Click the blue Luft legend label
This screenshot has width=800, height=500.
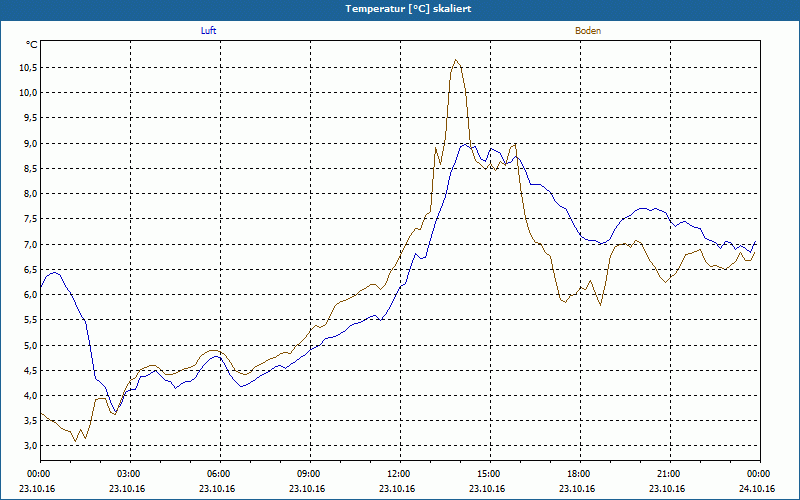[x=208, y=31]
